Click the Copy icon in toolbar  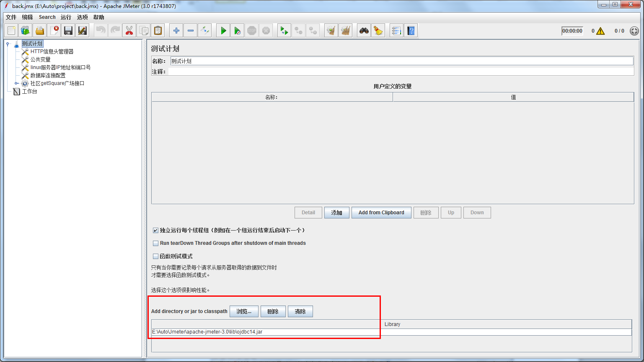[143, 31]
